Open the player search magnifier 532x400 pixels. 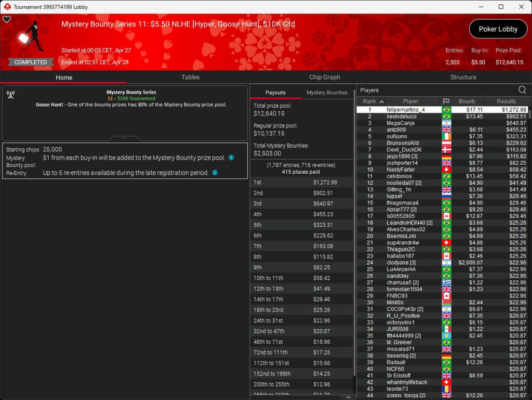522,90
